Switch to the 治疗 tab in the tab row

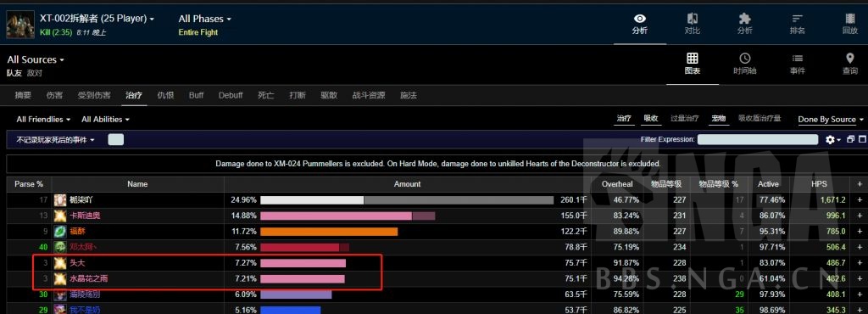pos(134,95)
